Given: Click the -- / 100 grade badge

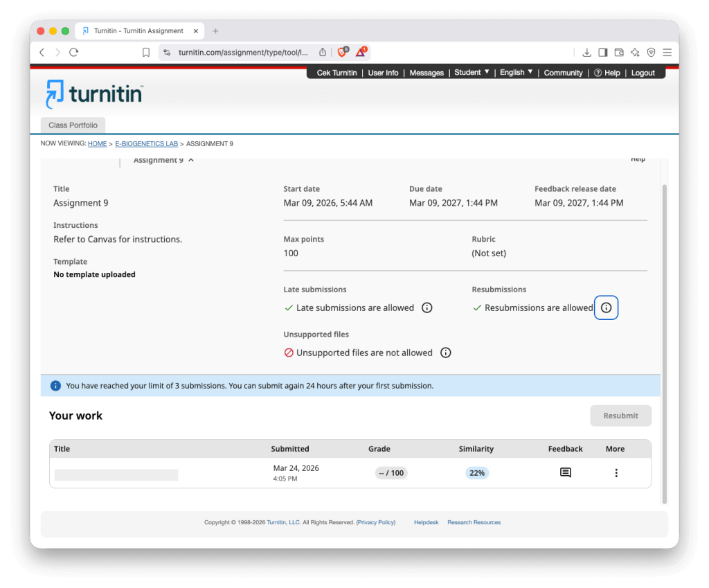Looking at the screenshot, I should (x=391, y=472).
